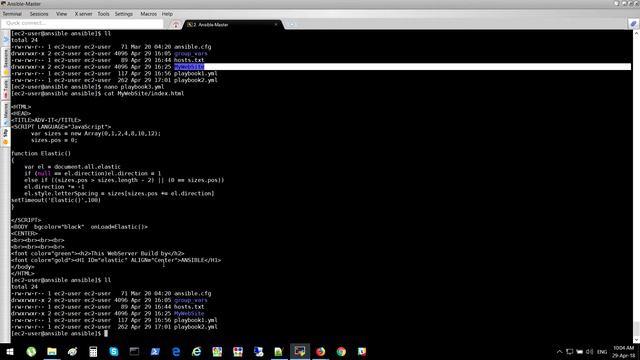Image resolution: width=640 pixels, height=360 pixels.
Task: Open the Sessions menu
Action: [39, 14]
